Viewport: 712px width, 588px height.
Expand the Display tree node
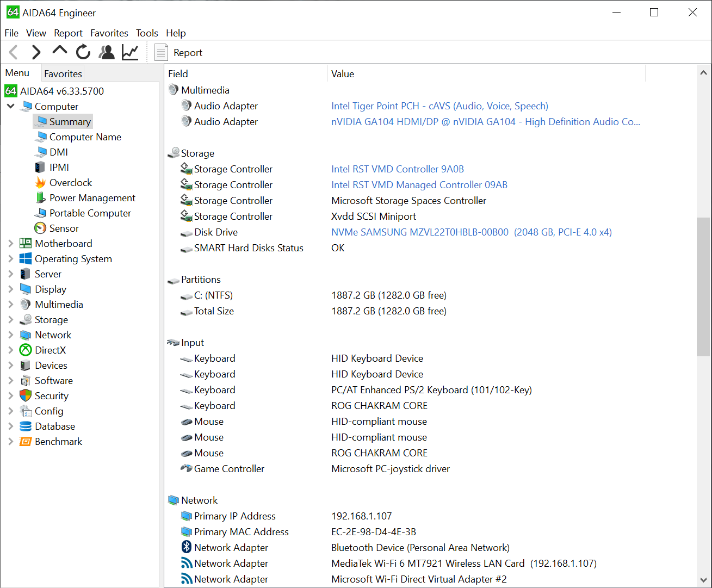pos(10,289)
